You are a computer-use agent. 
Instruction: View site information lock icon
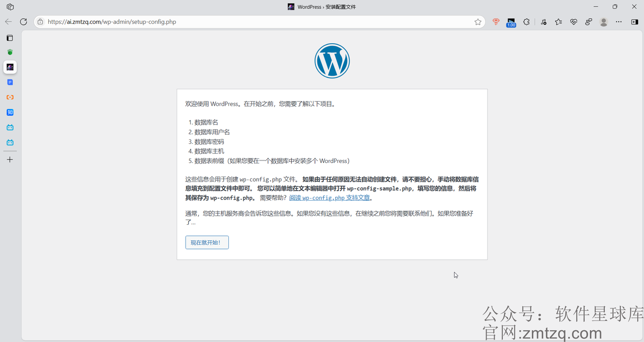point(40,22)
